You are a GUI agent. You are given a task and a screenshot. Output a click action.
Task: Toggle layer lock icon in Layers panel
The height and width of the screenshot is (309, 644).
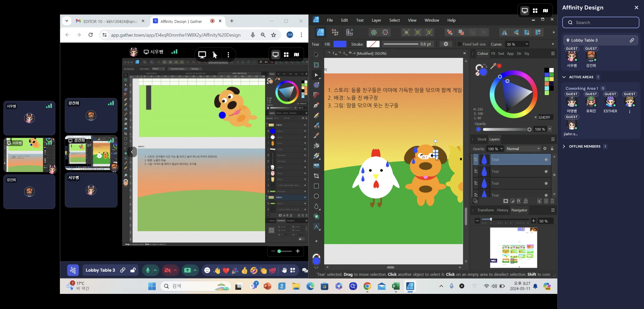pos(552,149)
